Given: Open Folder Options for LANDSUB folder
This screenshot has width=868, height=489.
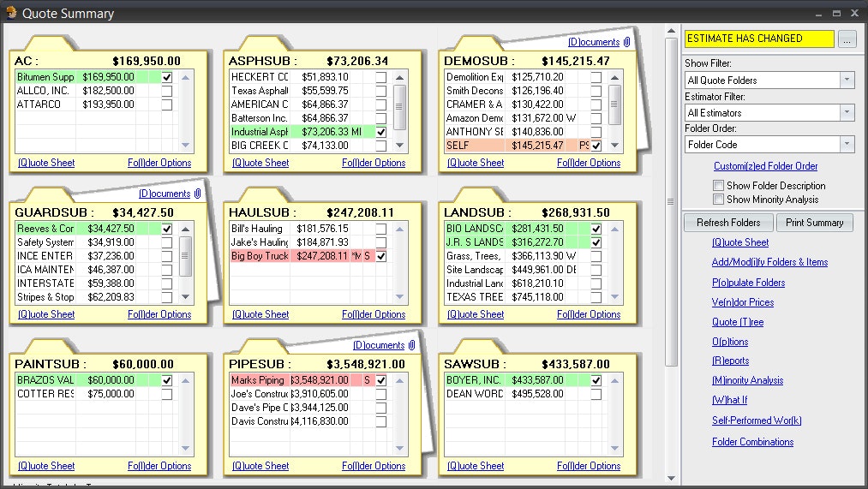Looking at the screenshot, I should point(589,314).
